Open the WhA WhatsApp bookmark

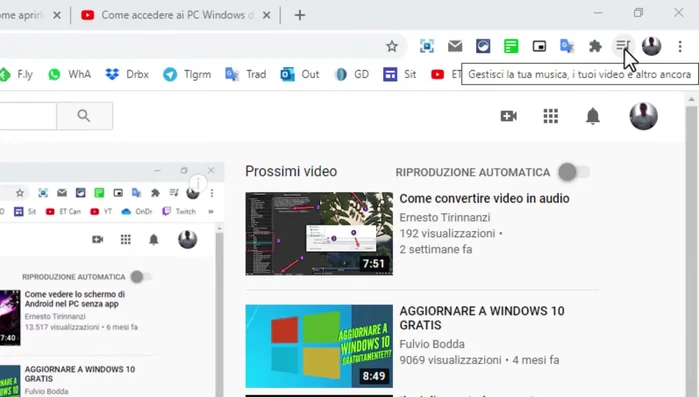[70, 74]
